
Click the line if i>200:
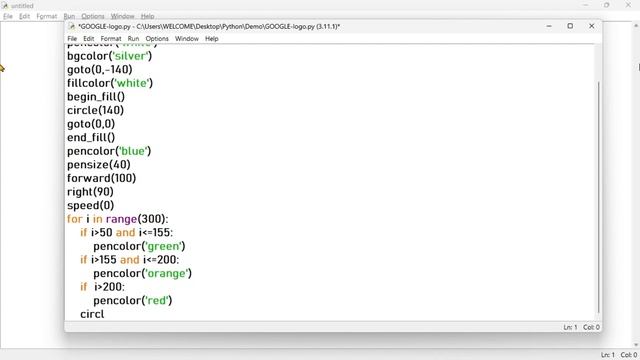point(102,287)
